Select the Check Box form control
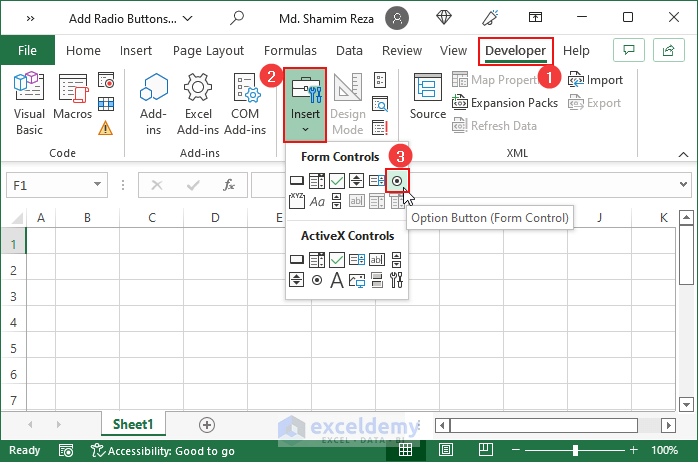 pos(337,181)
